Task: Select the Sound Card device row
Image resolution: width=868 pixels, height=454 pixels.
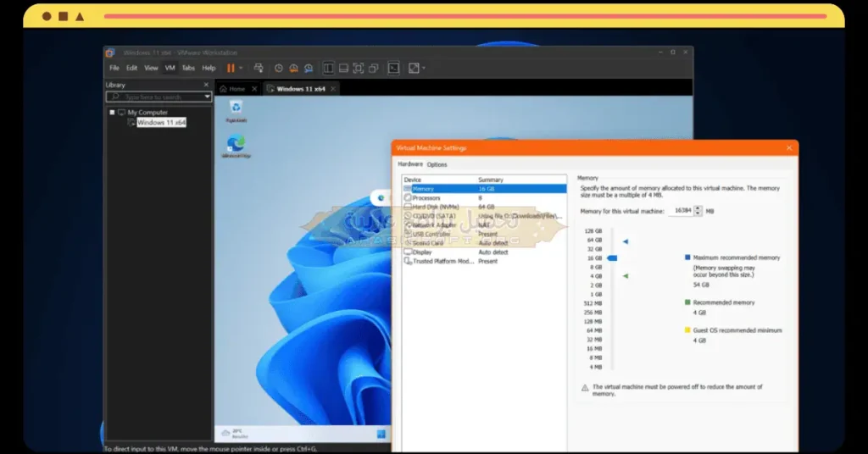Action: (485, 243)
